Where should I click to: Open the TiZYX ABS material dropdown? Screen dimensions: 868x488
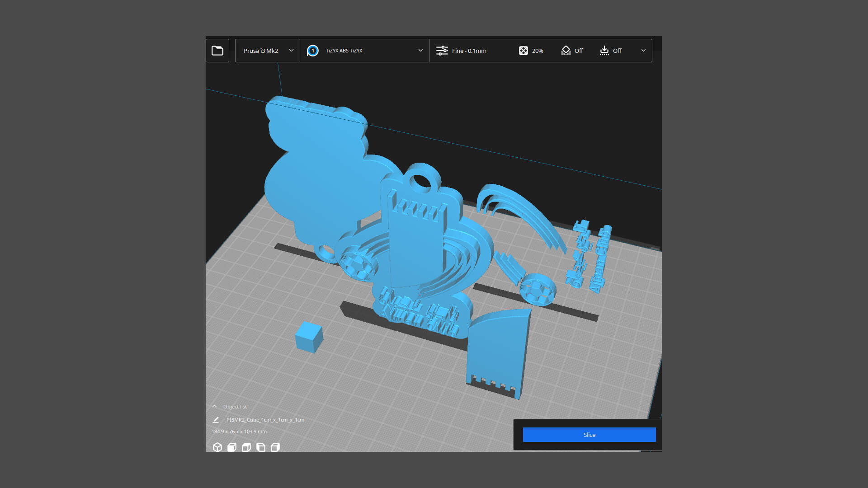click(x=364, y=51)
